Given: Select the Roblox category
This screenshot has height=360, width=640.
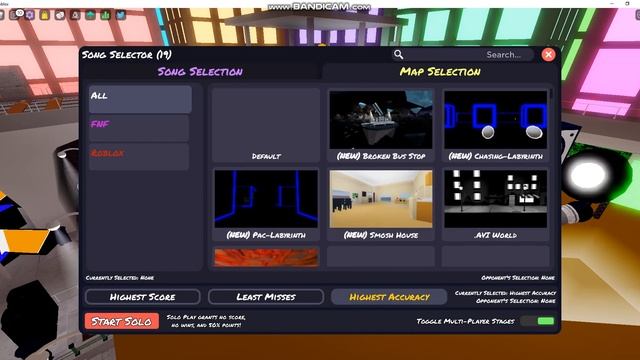Looking at the screenshot, I should [x=139, y=156].
